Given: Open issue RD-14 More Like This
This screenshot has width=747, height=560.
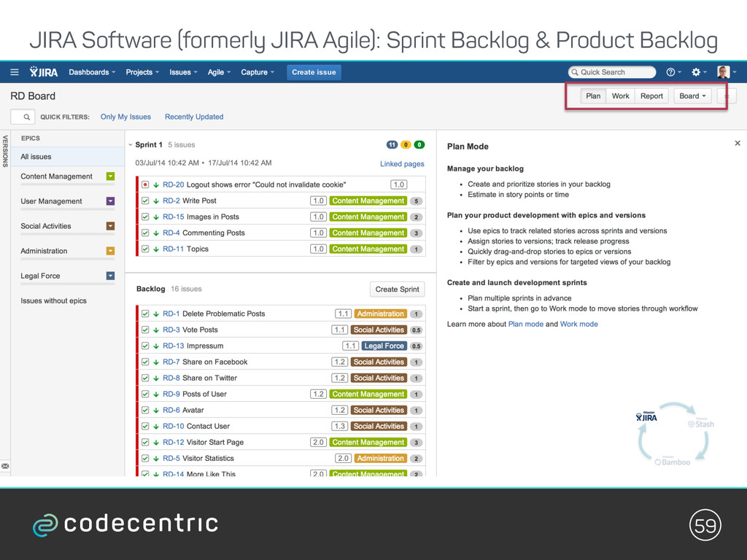Looking at the screenshot, I should coord(199,473).
